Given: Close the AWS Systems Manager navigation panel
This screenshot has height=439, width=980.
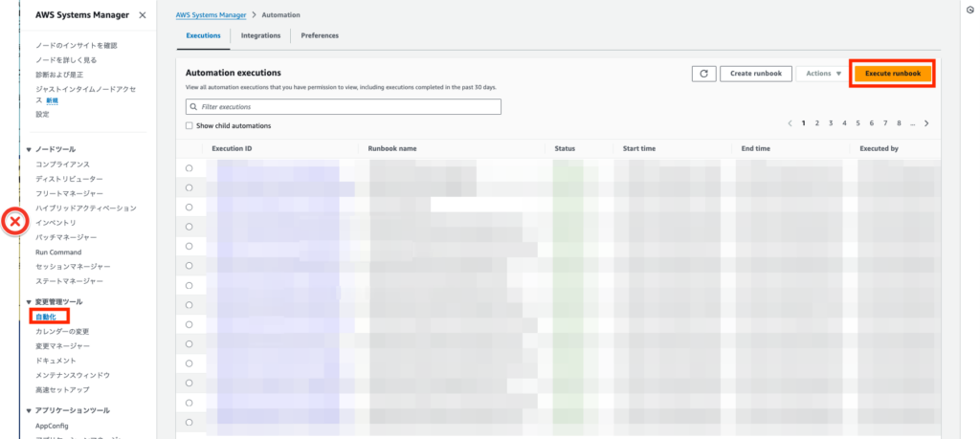Looking at the screenshot, I should [143, 15].
